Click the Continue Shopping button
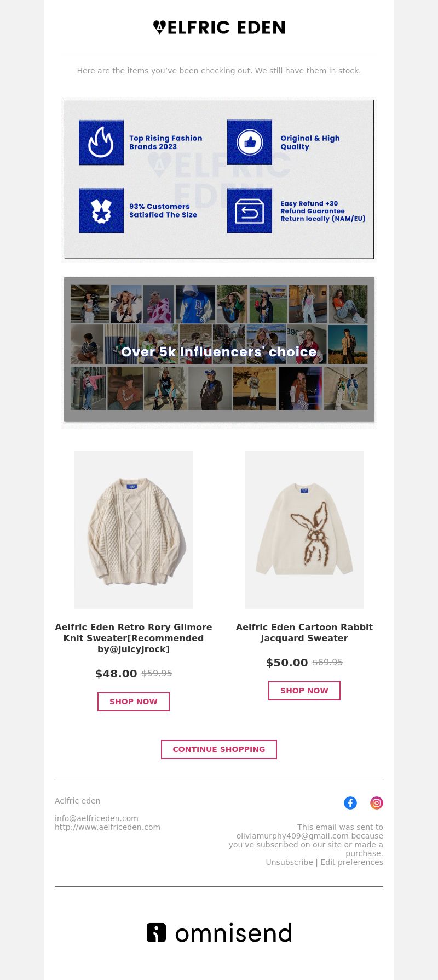Image resolution: width=438 pixels, height=980 pixels. tap(219, 749)
